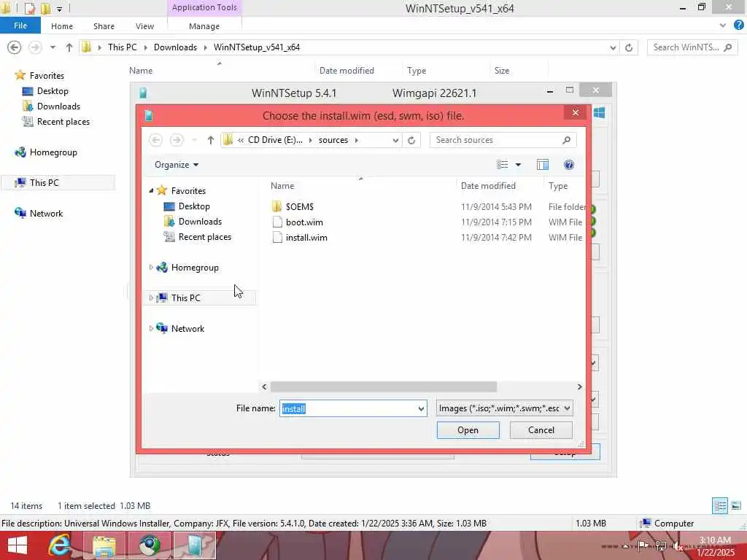Switch Explorer to details view icon
The width and height of the screenshot is (747, 560).
point(720,506)
